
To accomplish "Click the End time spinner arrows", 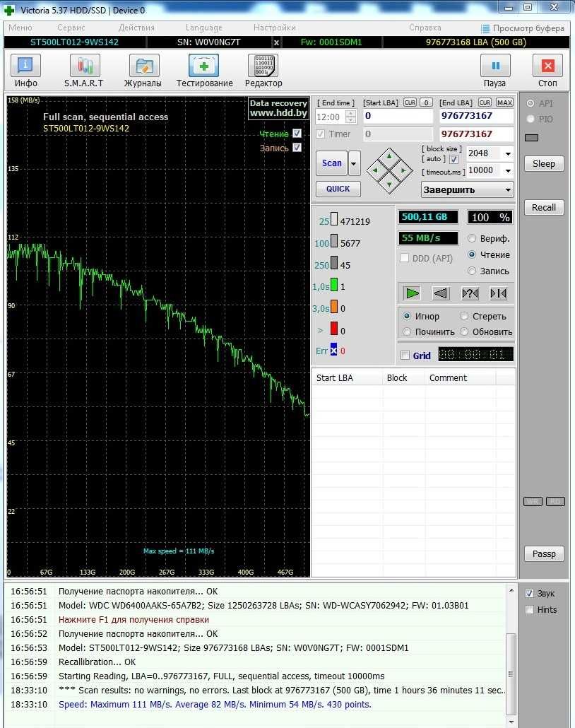I will coord(351,117).
